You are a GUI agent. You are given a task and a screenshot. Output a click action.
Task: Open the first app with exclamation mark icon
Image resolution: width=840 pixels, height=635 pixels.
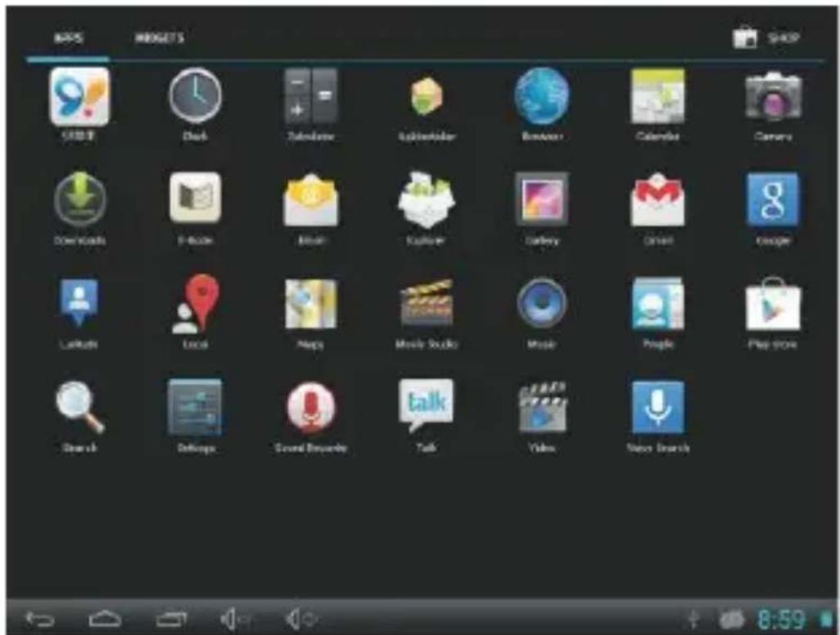79,97
